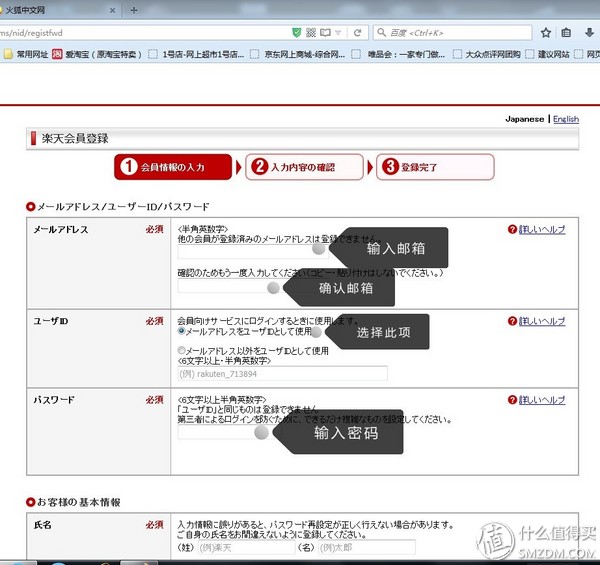Image resolution: width=600 pixels, height=565 pixels.
Task: Focus the URL address field
Action: coord(143,33)
